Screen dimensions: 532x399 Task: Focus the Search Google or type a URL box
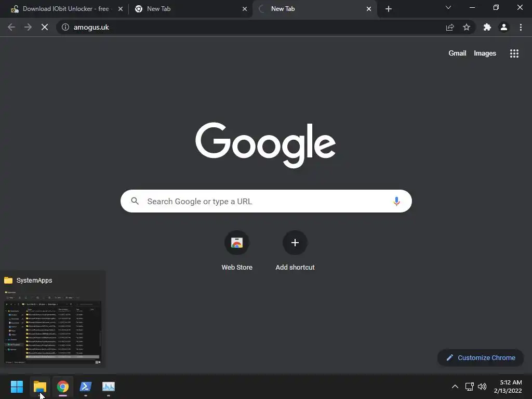click(266, 201)
